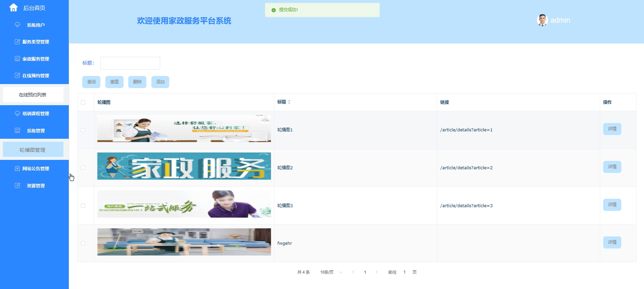Check the select-all checkbox in table header
Screen dimensions: 644x289
pyautogui.click(x=83, y=102)
